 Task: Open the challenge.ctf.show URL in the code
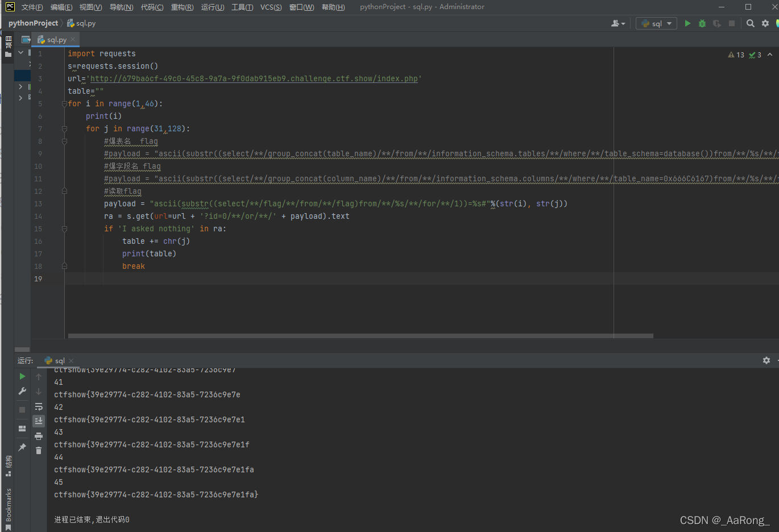(x=254, y=78)
